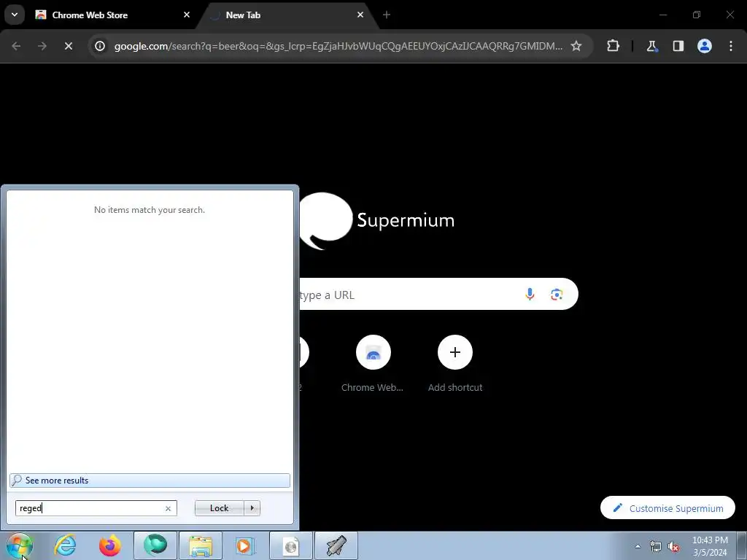Stop loading the page

point(68,46)
